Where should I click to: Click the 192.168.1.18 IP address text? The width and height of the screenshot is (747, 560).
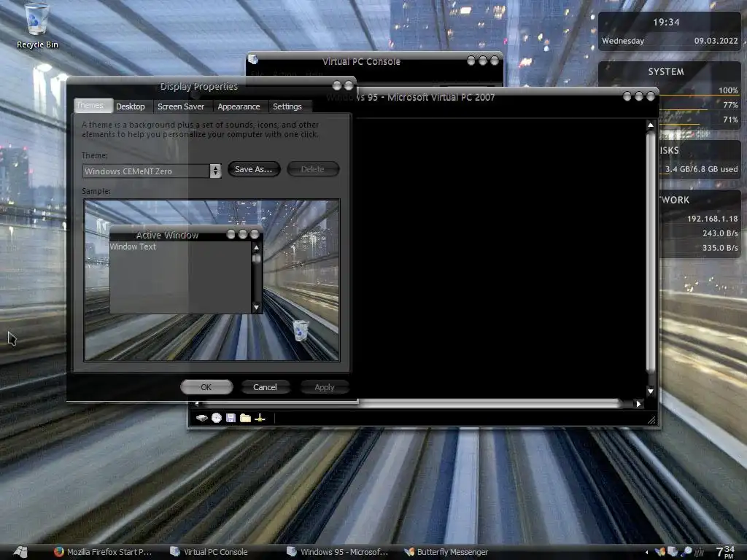pyautogui.click(x=712, y=219)
